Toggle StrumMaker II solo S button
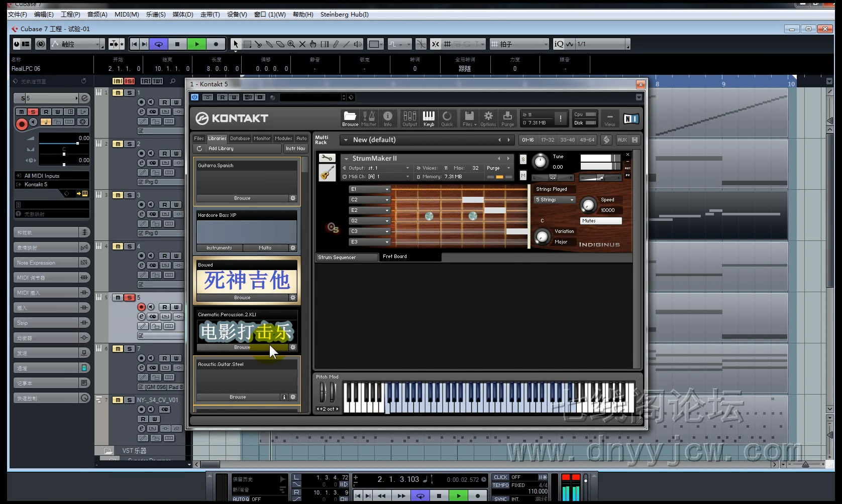Viewport: 842px width, 504px height. click(x=523, y=159)
